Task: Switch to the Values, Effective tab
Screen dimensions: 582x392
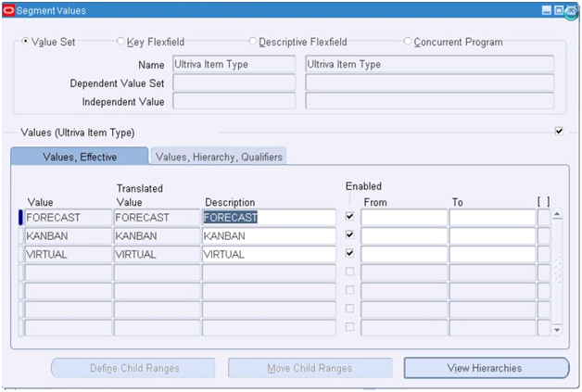Action: pyautogui.click(x=80, y=157)
